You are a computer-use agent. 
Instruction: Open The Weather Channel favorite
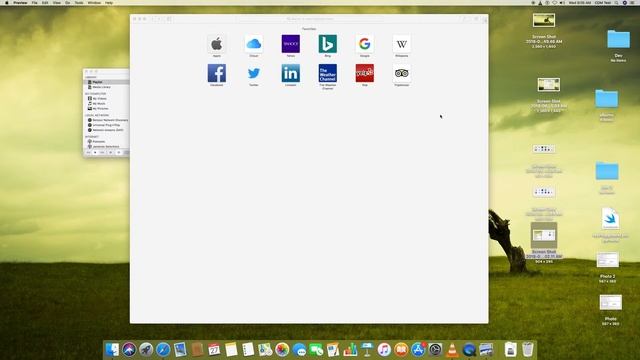tap(327, 73)
